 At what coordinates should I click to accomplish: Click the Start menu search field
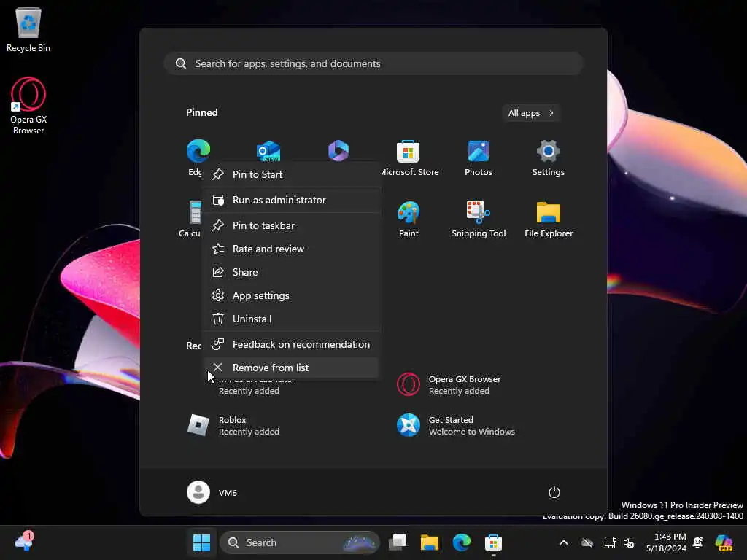click(373, 63)
